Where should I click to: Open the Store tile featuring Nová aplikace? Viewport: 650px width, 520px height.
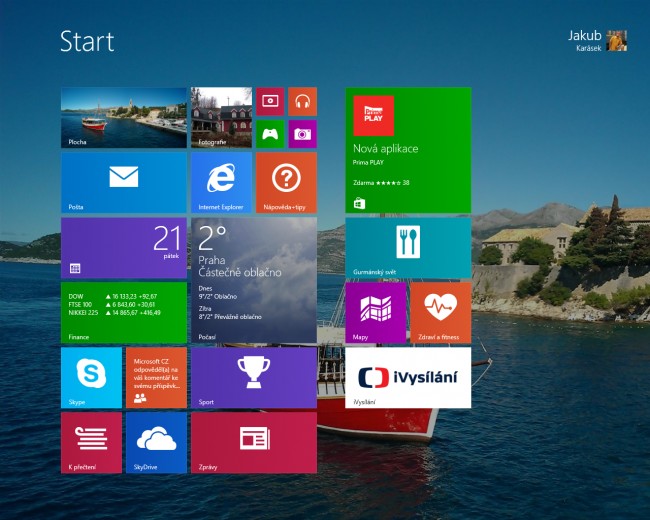tap(408, 150)
